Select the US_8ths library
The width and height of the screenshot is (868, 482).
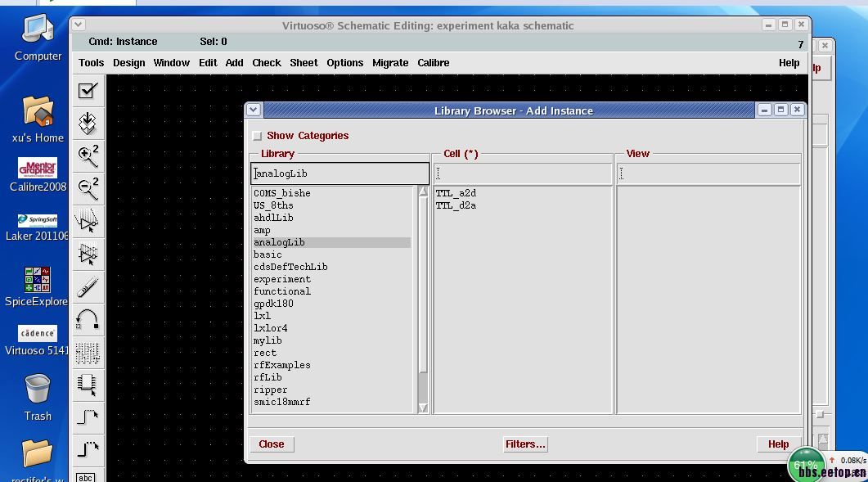(273, 205)
